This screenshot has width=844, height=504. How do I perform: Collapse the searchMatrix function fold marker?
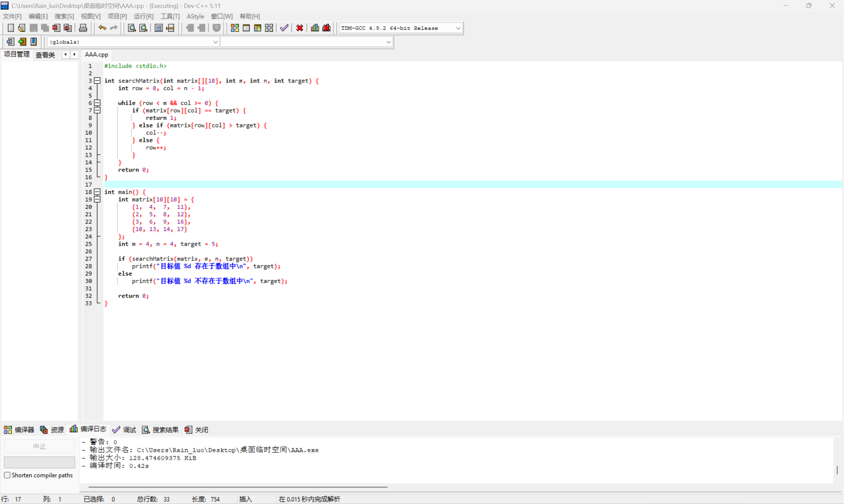coord(97,80)
